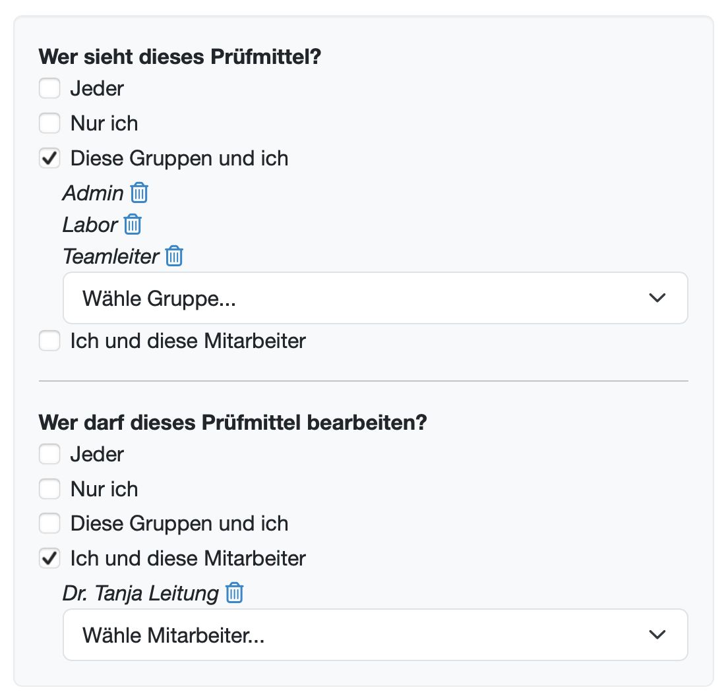Check 'Jeder' under the editing permissions section
The width and height of the screenshot is (728, 700).
49,453
